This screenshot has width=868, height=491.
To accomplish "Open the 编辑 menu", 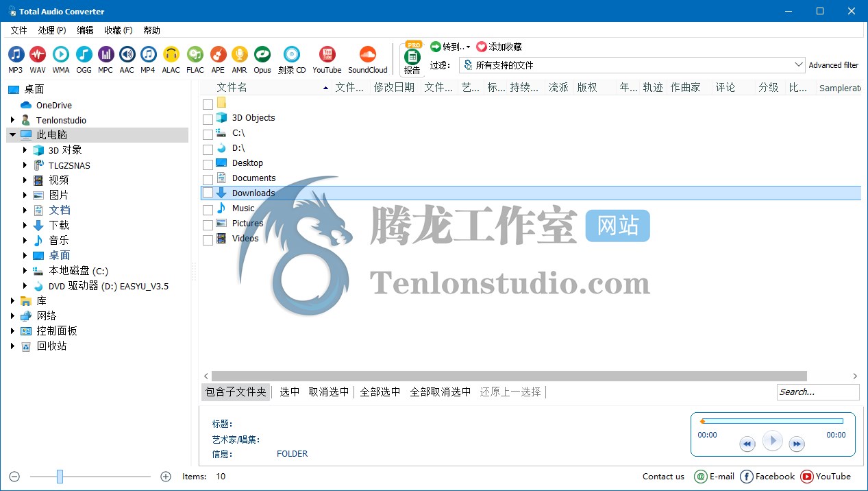I will (85, 30).
